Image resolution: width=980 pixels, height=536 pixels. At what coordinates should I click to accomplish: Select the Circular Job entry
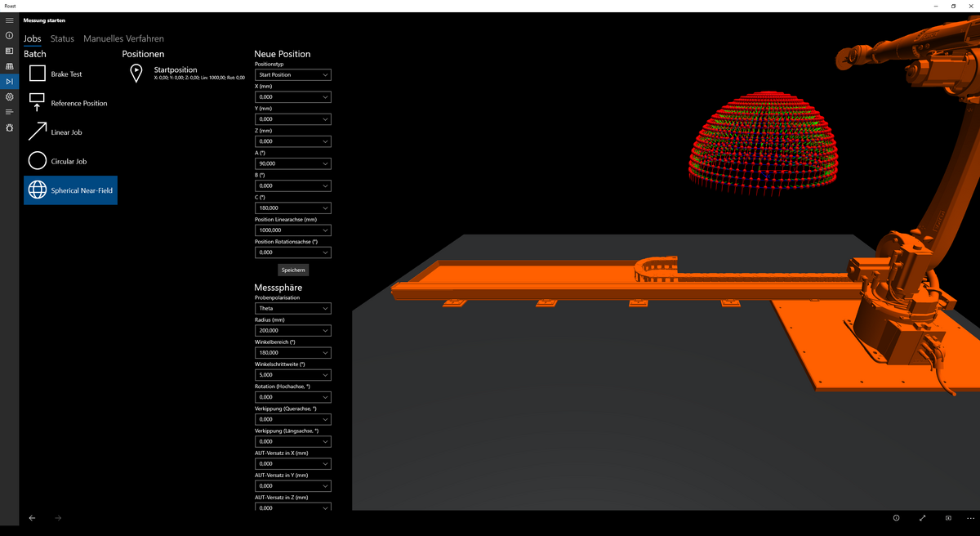point(70,161)
